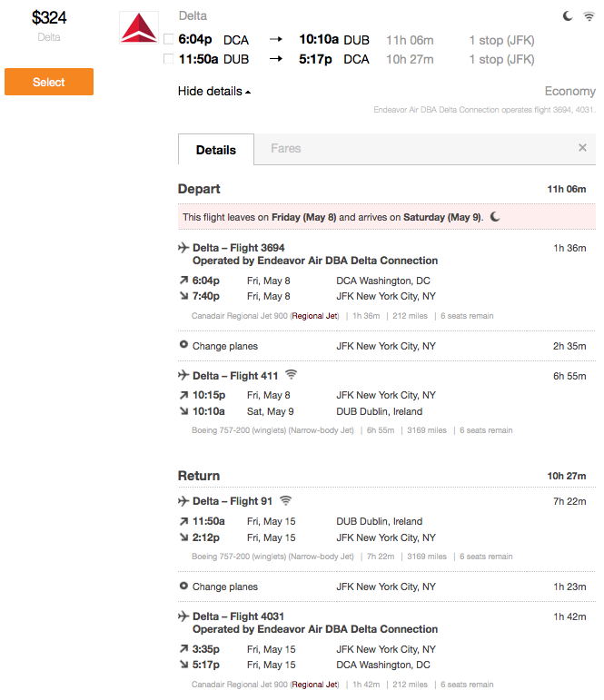Click Change planes circle icon for 1h 23m layover
Viewport: 604px width, 700px height.
(183, 586)
